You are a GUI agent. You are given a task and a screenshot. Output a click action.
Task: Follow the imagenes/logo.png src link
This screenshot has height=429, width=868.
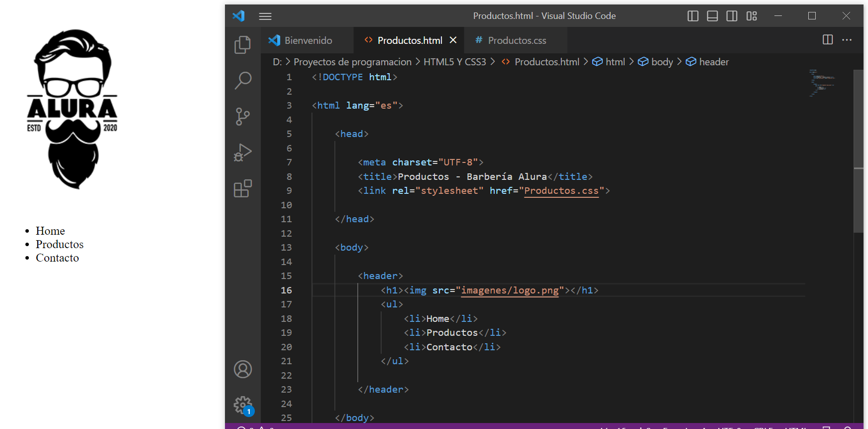(x=510, y=290)
